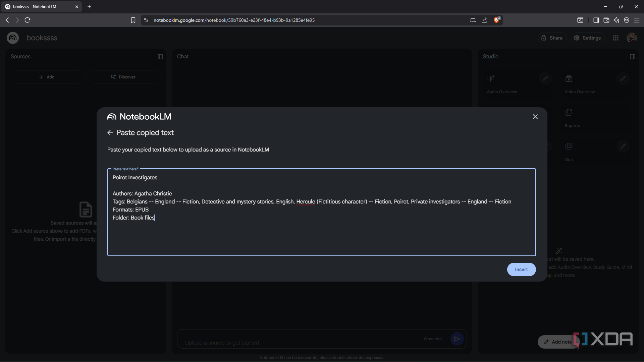This screenshot has width=644, height=362.
Task: Open the browser hamburger menu
Action: click(x=637, y=20)
